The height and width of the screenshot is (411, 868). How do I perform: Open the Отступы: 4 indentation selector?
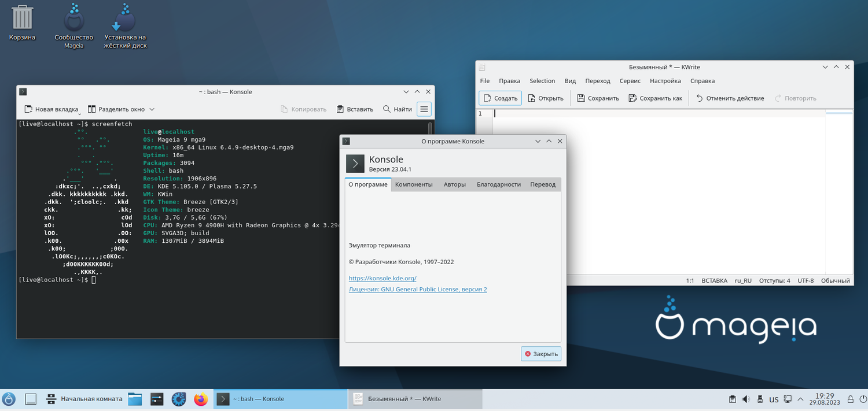point(774,281)
